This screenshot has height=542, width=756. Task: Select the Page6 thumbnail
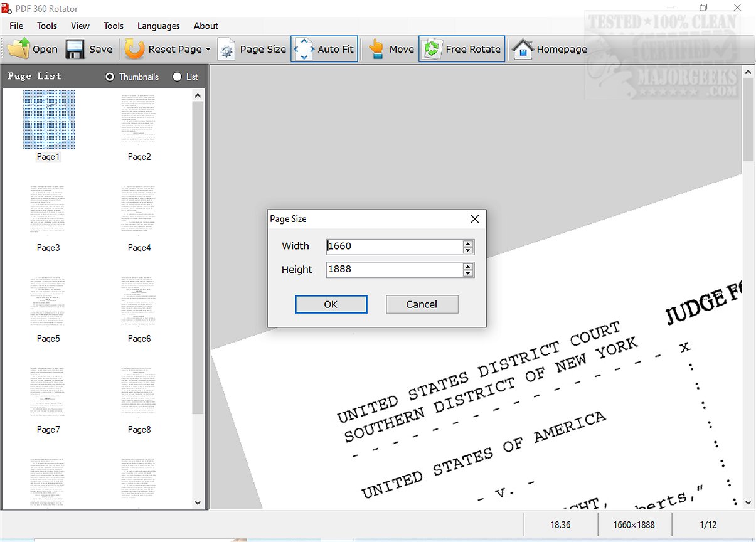tap(139, 301)
